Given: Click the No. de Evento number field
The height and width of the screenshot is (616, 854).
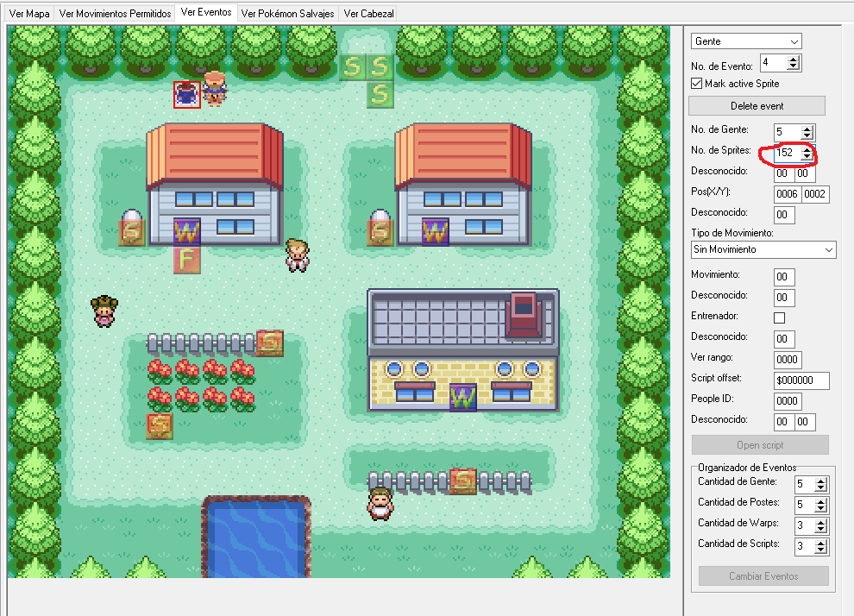Looking at the screenshot, I should tap(774, 63).
